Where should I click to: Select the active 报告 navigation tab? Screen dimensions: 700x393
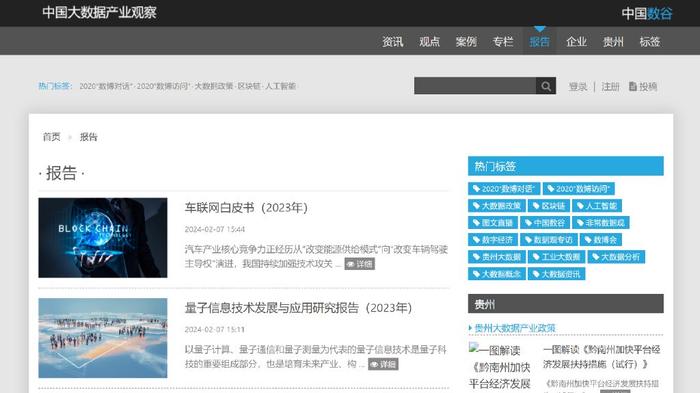539,42
